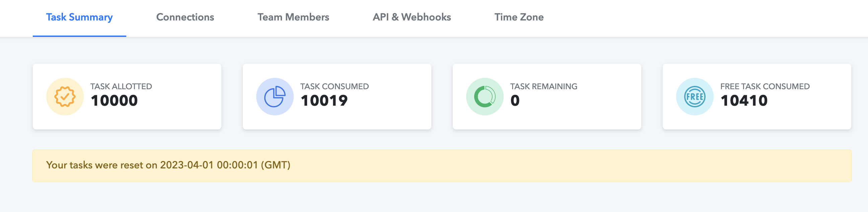Select the 10000 allotted task value

(114, 101)
